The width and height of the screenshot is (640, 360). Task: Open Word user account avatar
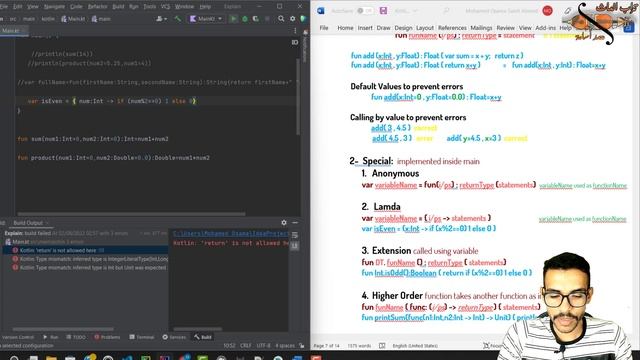point(547,11)
